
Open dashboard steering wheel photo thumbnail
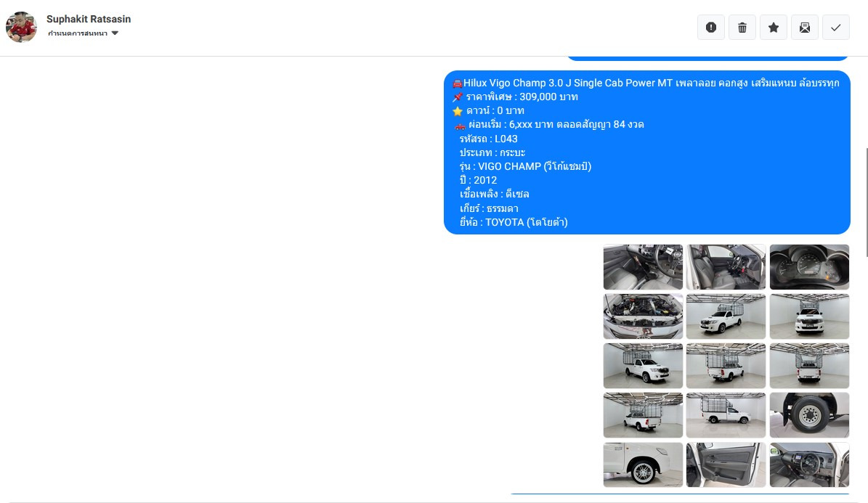point(808,465)
